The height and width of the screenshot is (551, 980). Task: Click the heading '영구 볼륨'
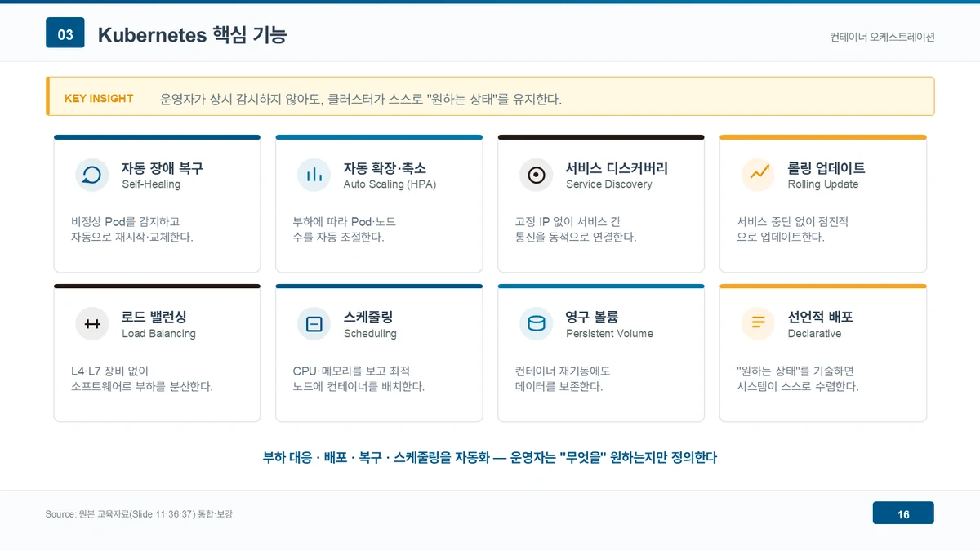pyautogui.click(x=592, y=317)
